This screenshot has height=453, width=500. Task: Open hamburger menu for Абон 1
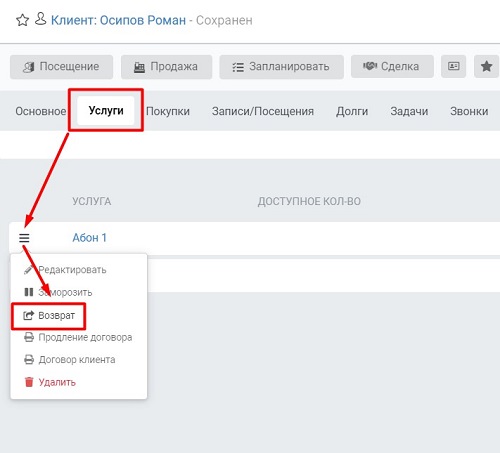pos(24,238)
